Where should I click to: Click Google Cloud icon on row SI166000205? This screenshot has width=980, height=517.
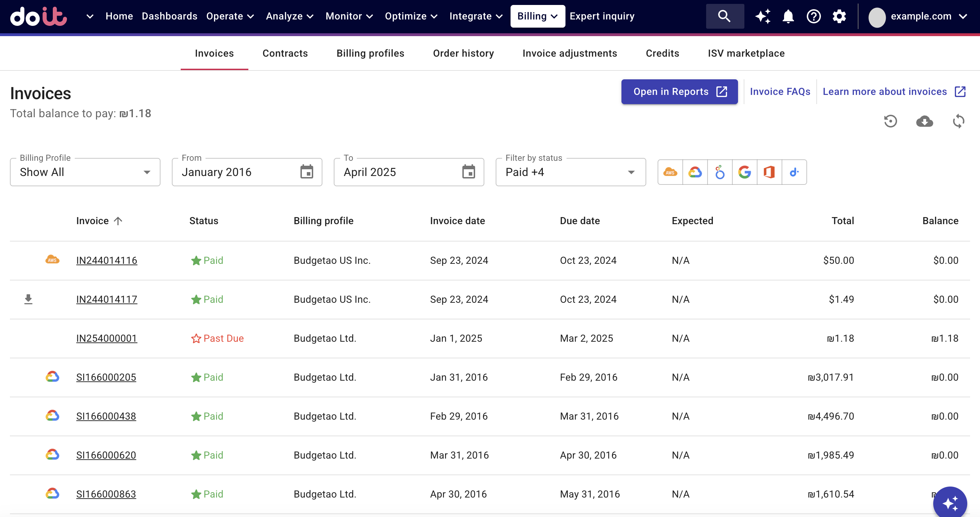click(52, 377)
